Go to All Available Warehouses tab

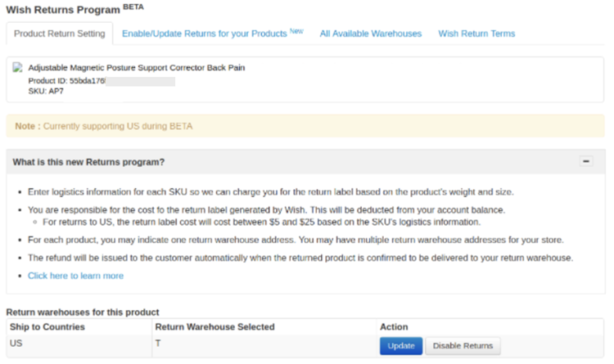coord(370,34)
